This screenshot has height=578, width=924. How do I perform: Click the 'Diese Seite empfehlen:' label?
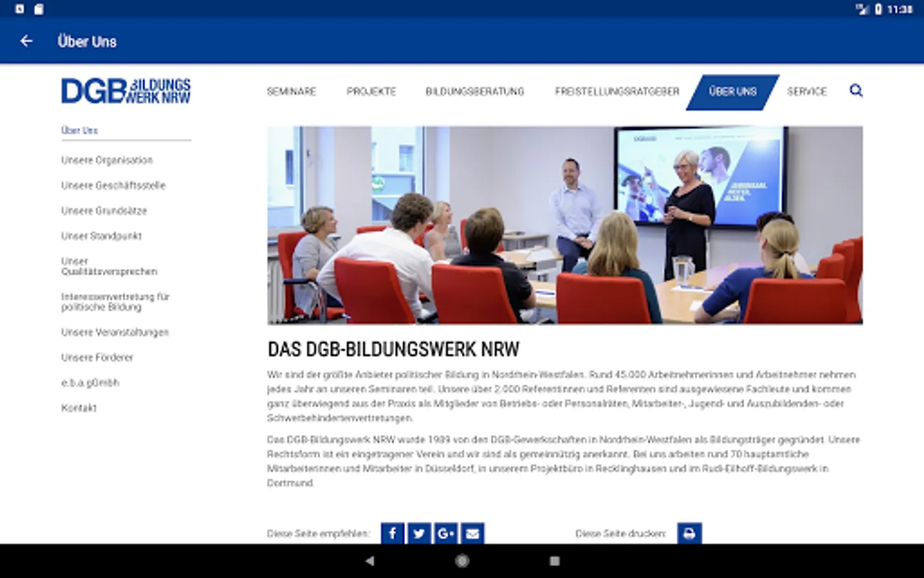click(x=318, y=534)
